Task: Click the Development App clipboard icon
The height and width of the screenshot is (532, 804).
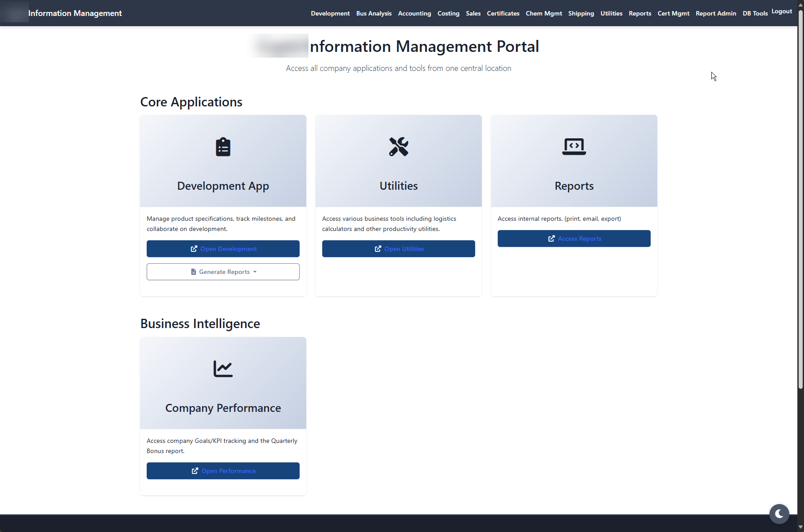Action: click(x=223, y=147)
